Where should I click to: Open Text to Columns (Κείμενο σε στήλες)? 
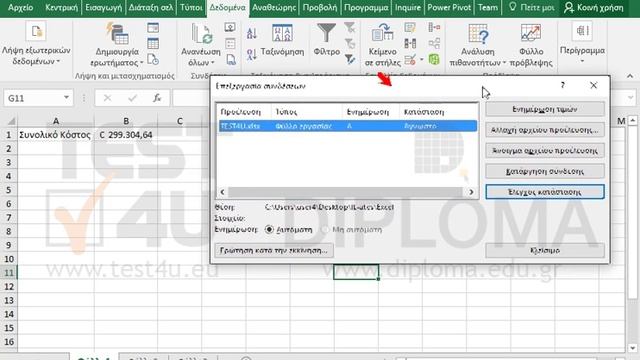coord(382,44)
